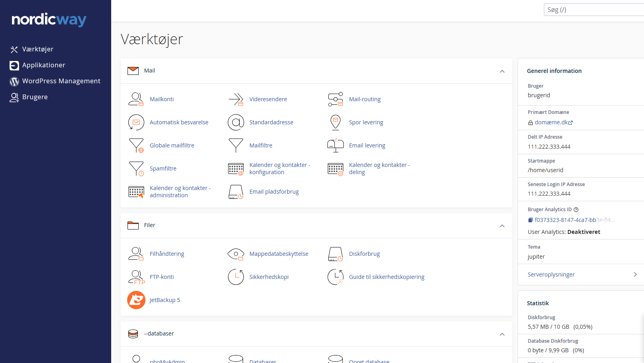Open the Diskforbrug icon
Image resolution: width=644 pixels, height=363 pixels.
click(x=335, y=254)
